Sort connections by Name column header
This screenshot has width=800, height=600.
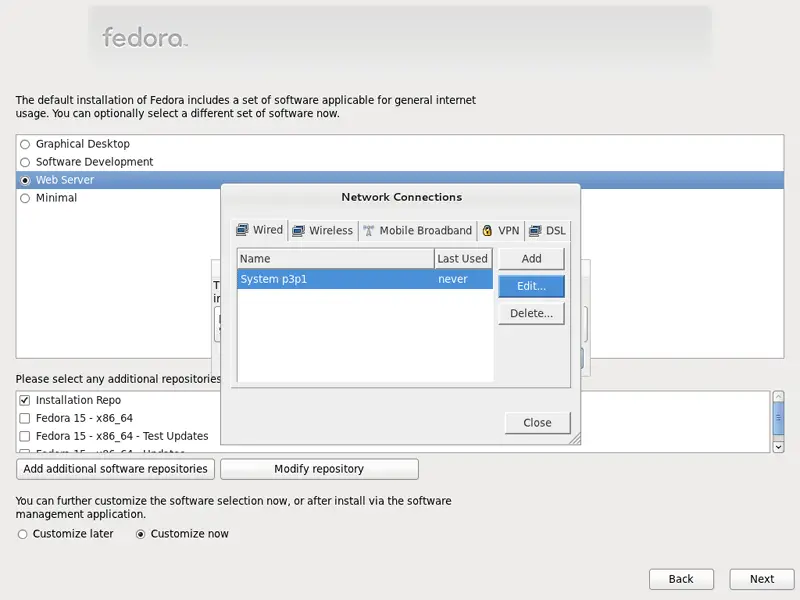(x=336, y=259)
